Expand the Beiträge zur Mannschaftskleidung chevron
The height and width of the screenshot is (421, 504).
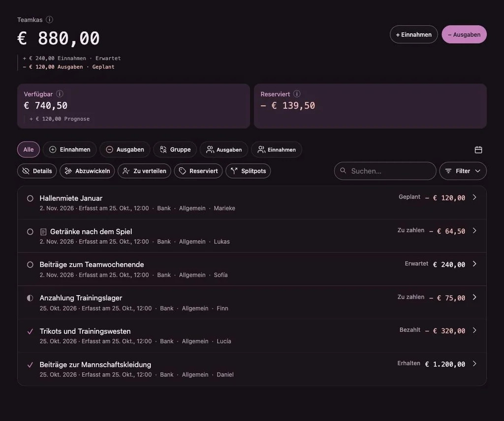(474, 363)
